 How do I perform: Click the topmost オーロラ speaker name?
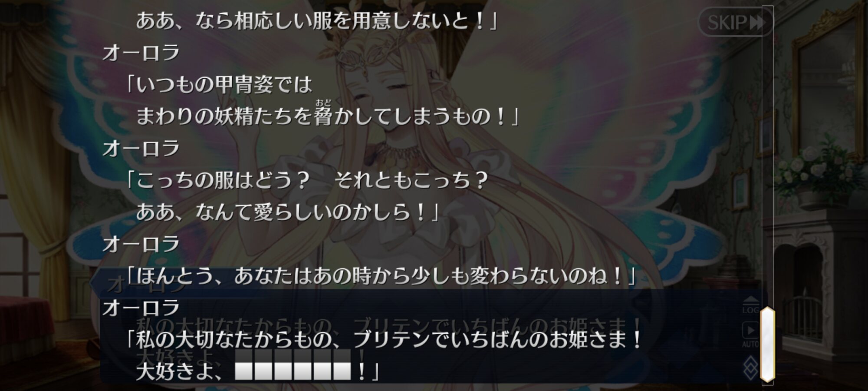(141, 53)
